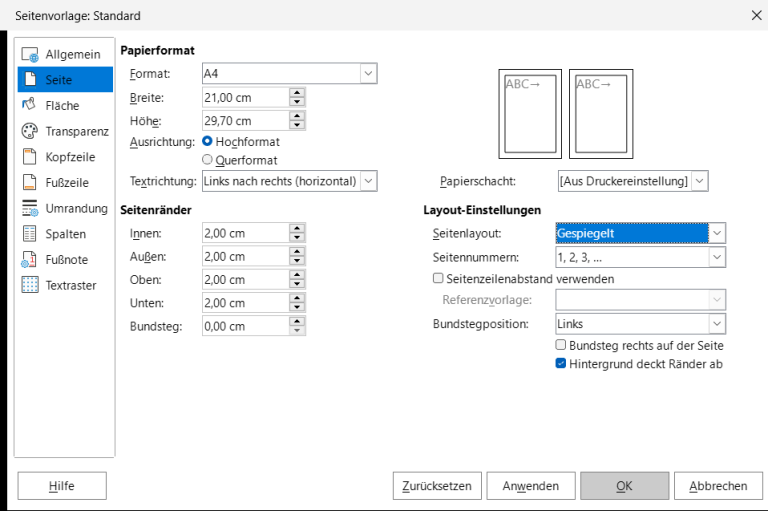The height and width of the screenshot is (511, 768).
Task: Increase the Breite value
Action: coord(297,93)
